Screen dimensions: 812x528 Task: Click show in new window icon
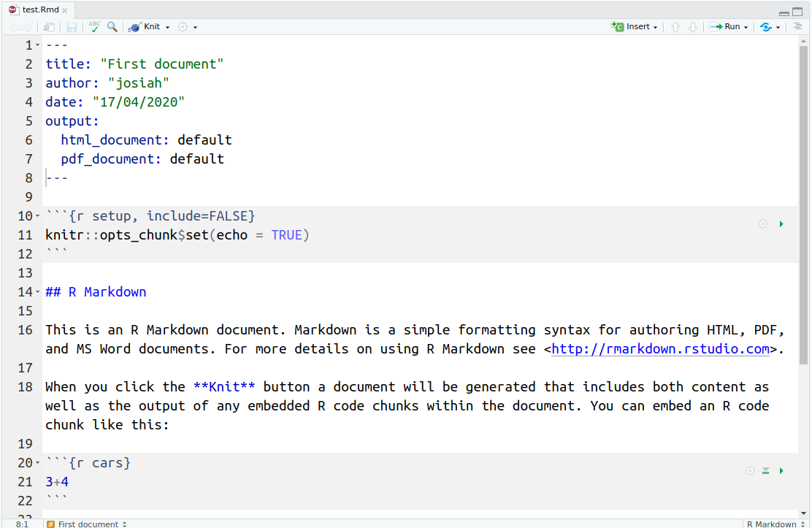[x=49, y=27]
